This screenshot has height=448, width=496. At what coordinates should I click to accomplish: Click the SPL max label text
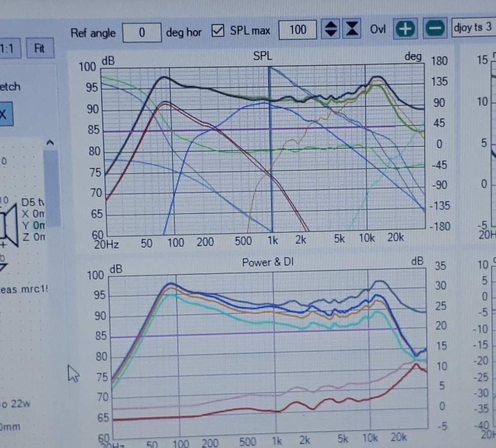(x=250, y=30)
